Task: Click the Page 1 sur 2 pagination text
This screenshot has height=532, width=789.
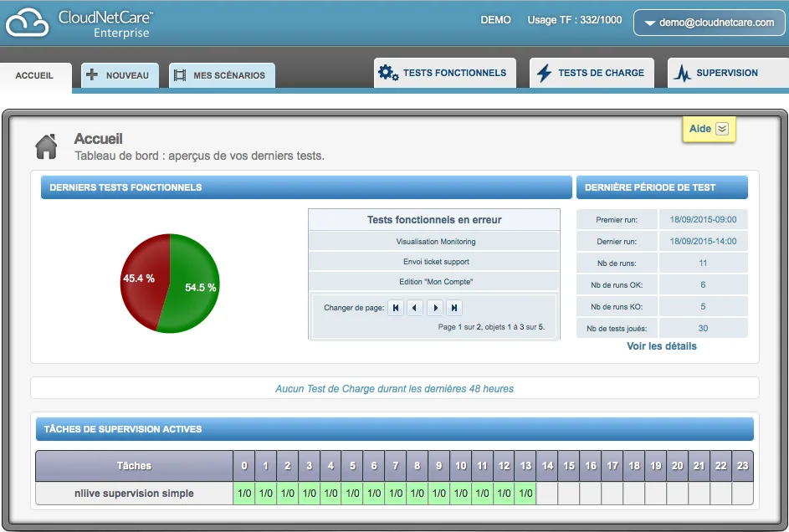Action: point(491,327)
